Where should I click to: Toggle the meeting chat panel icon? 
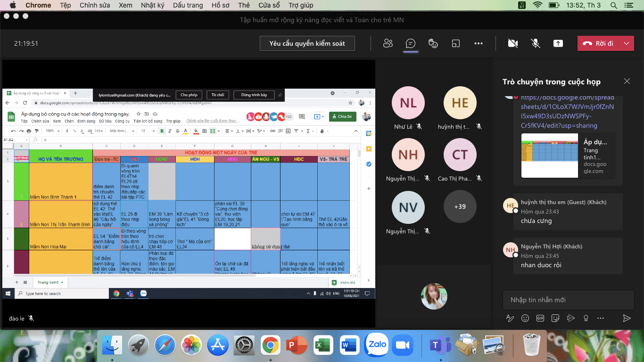point(411,43)
